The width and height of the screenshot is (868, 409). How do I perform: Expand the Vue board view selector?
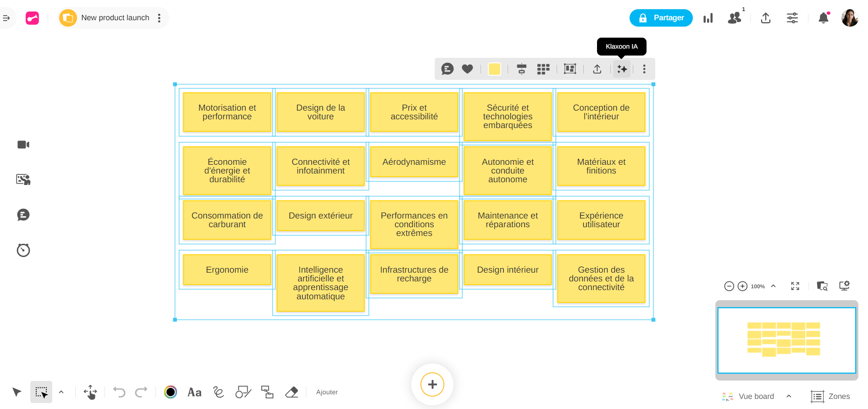pos(789,396)
